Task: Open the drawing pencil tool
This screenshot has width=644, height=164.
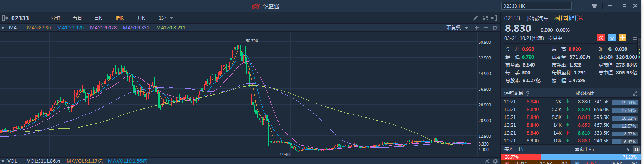Action: click(475, 18)
